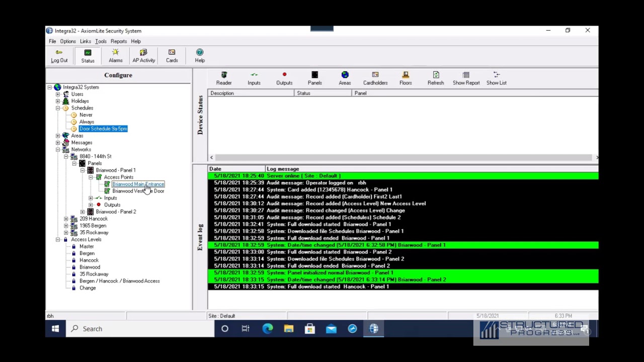
Task: Select the Always schedule
Action: [87, 122]
